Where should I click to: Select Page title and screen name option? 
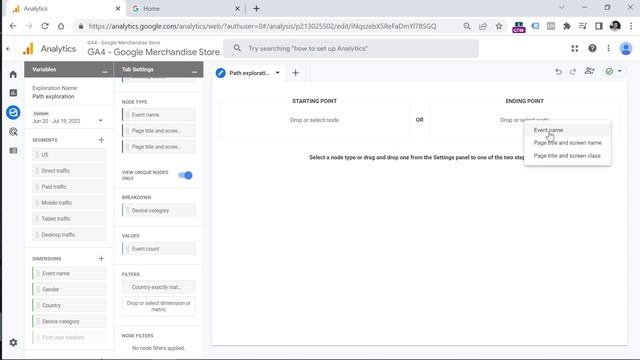(x=567, y=143)
